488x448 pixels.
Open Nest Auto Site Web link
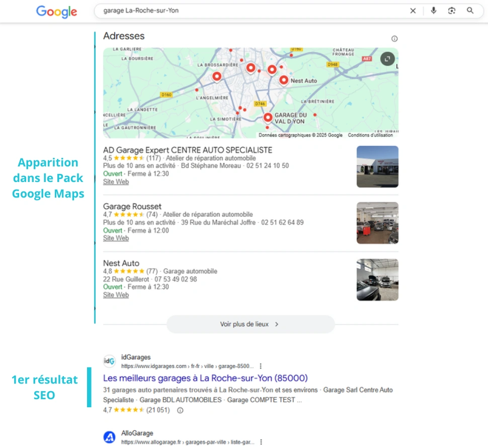(116, 295)
